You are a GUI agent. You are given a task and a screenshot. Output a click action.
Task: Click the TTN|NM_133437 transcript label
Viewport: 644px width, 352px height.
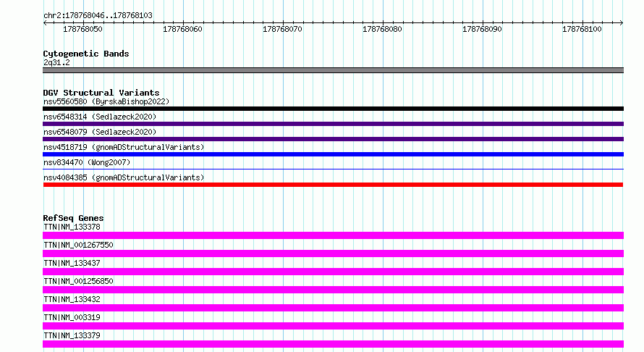[72, 263]
